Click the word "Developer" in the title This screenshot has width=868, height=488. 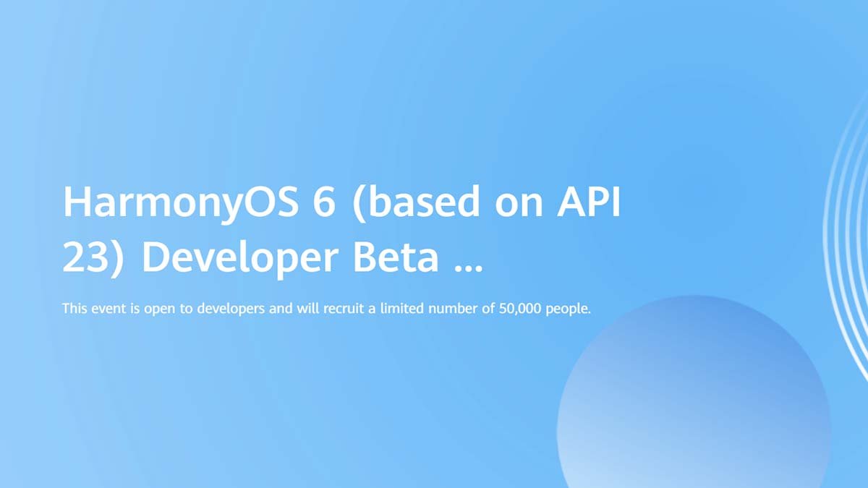click(x=236, y=259)
